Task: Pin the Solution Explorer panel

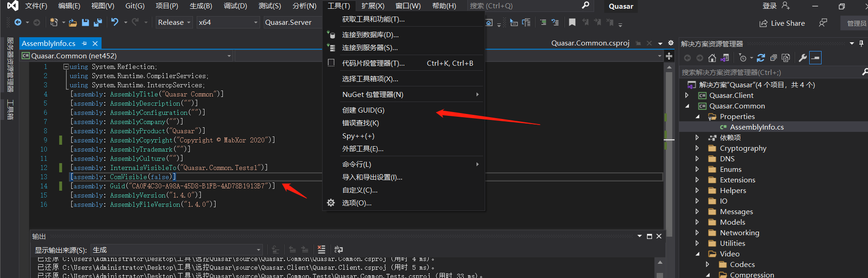Action: point(861,43)
